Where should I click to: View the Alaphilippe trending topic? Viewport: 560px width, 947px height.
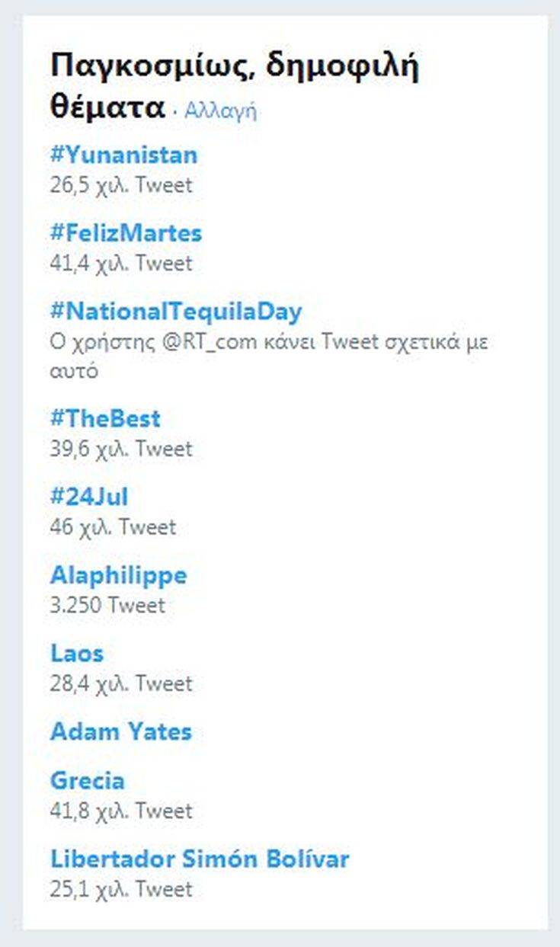coord(118,575)
